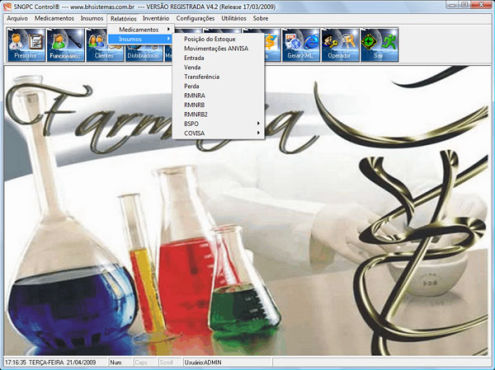The width and height of the screenshot is (495, 370).
Task: Open the Utilitários menu
Action: [x=234, y=18]
